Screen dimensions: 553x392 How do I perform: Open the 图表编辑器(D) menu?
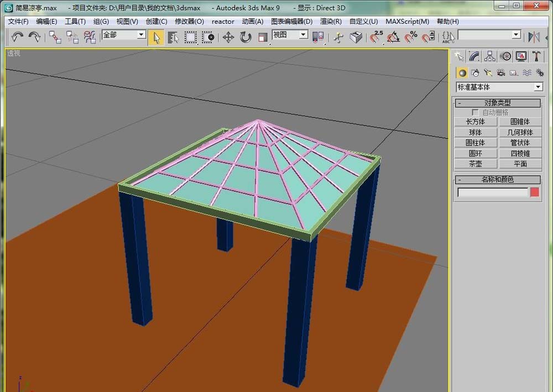point(291,22)
